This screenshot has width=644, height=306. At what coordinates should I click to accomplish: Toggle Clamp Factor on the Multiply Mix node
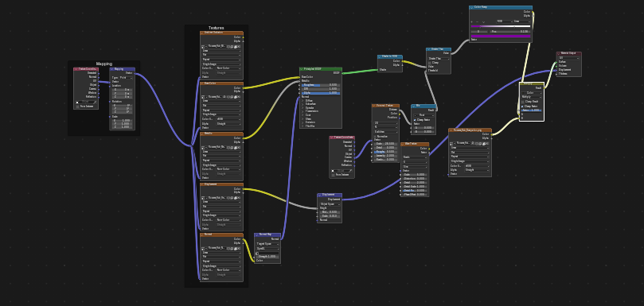tap(522, 107)
